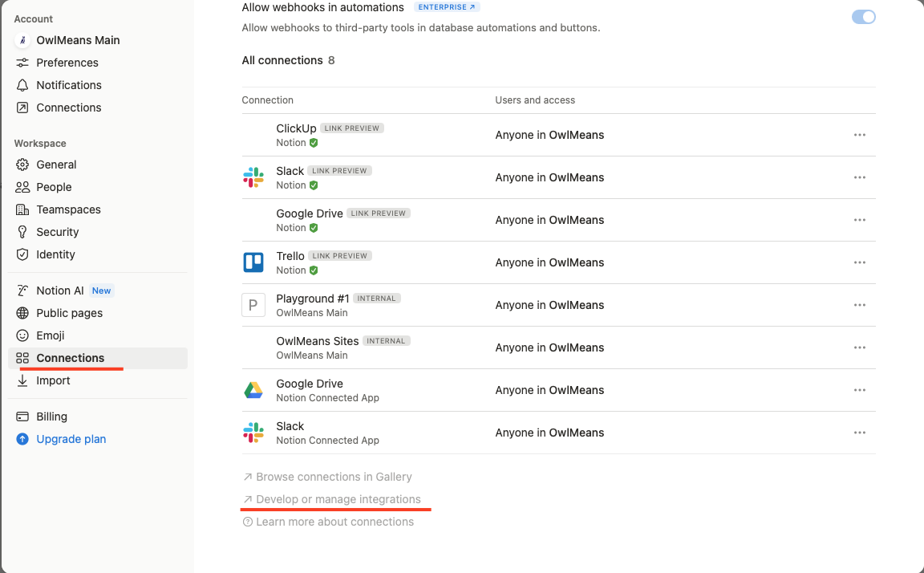Click "Anyone in OwlMeans" in the Playground #1 row
The image size is (924, 573).
click(x=549, y=305)
